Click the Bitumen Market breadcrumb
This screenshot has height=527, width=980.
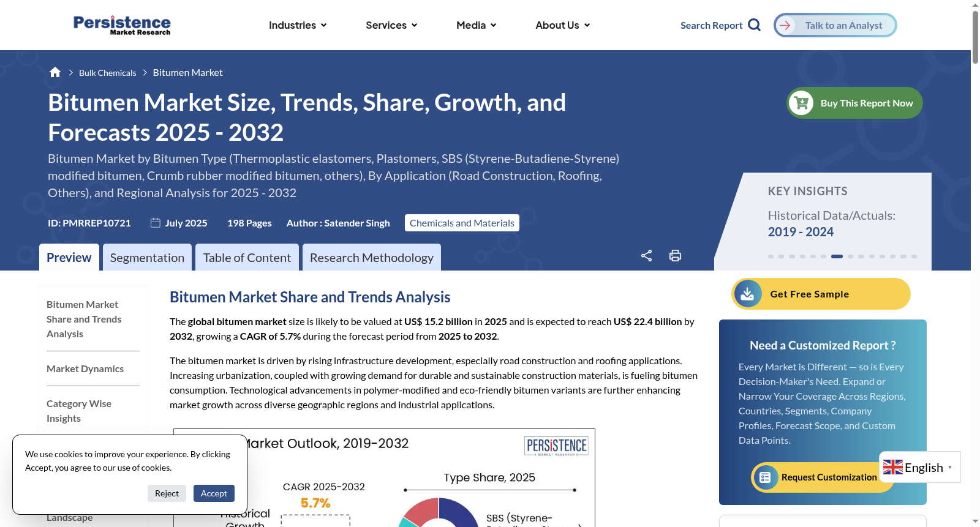click(x=187, y=72)
